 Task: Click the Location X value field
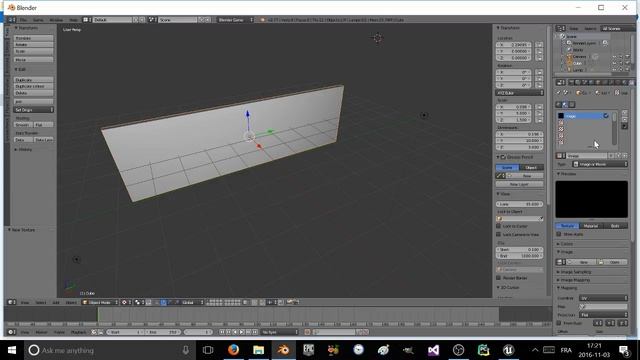coord(514,45)
